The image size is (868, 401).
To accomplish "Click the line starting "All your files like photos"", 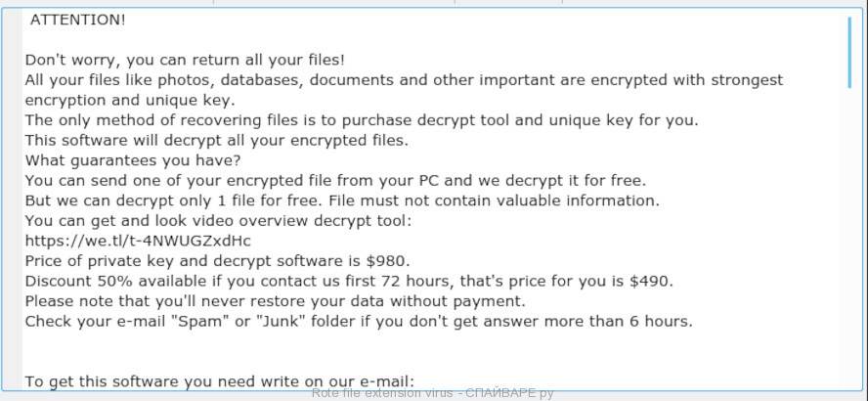I will 404,80.
